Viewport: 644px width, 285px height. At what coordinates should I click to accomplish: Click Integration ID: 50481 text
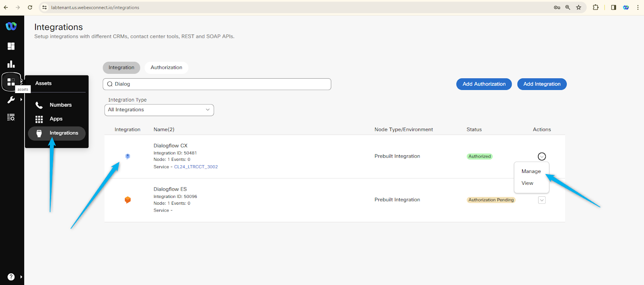coord(175,153)
